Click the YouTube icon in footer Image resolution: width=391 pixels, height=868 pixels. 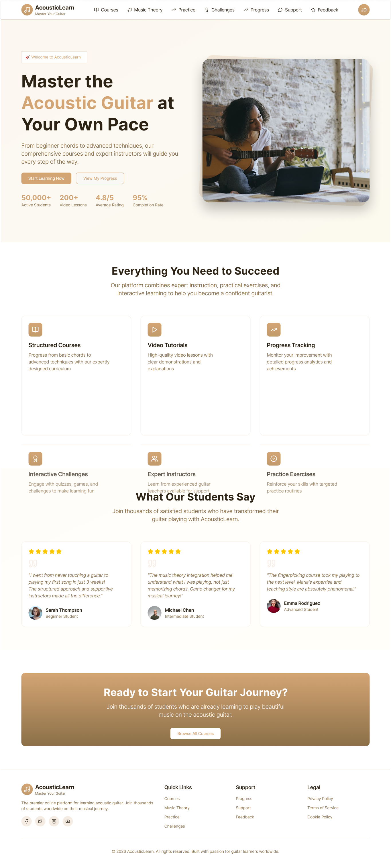(x=68, y=821)
